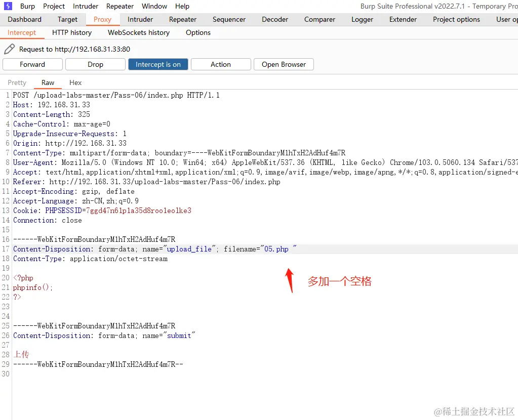Viewport: 518px width, 420px height.
Task: Click the Host: 192.168.31.33 header line
Action: coord(52,105)
